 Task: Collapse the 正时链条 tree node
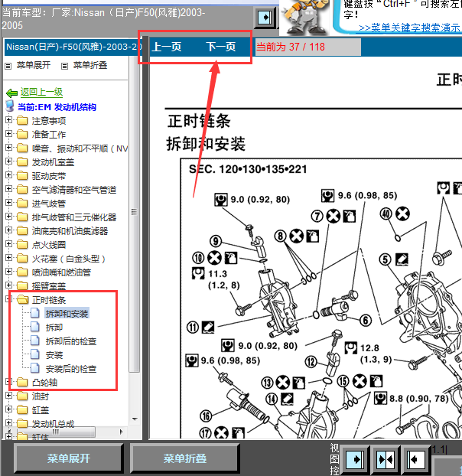pyautogui.click(x=9, y=300)
